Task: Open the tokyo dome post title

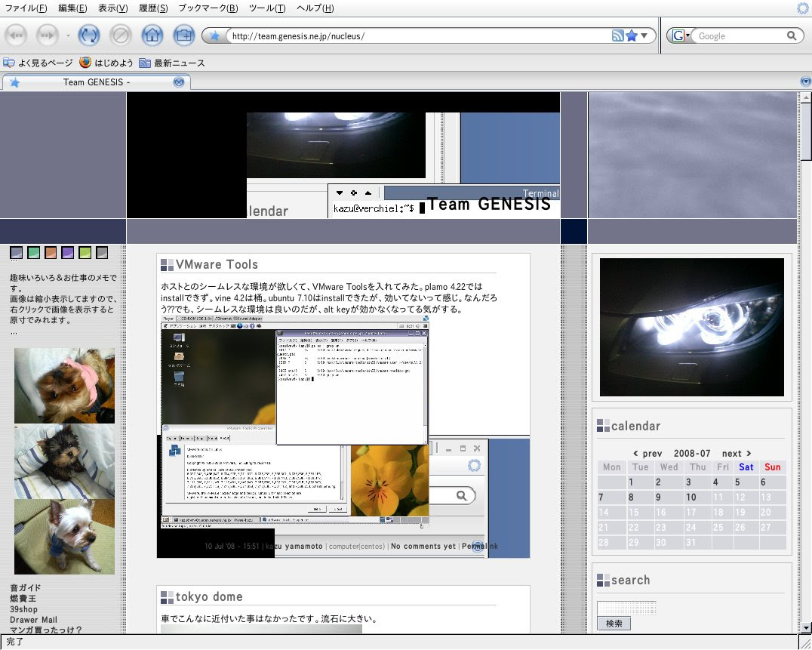Action: 209,596
